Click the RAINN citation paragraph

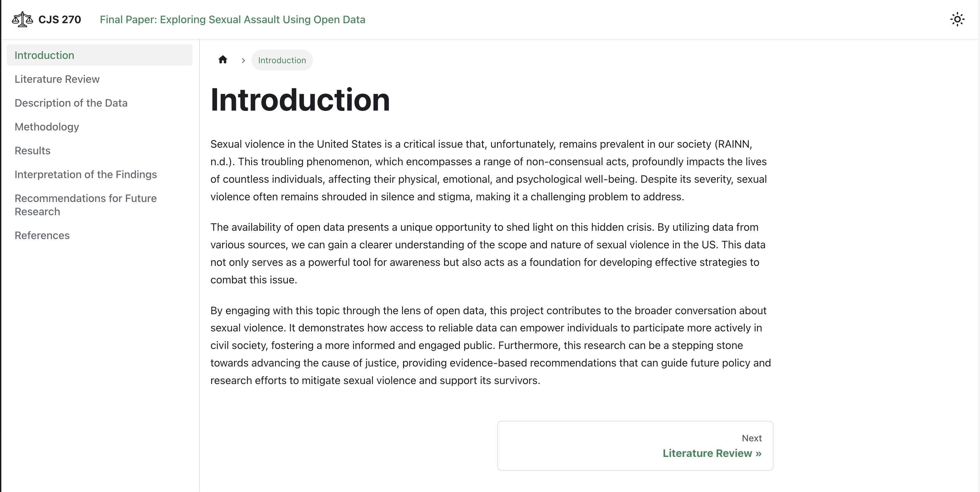tap(488, 171)
